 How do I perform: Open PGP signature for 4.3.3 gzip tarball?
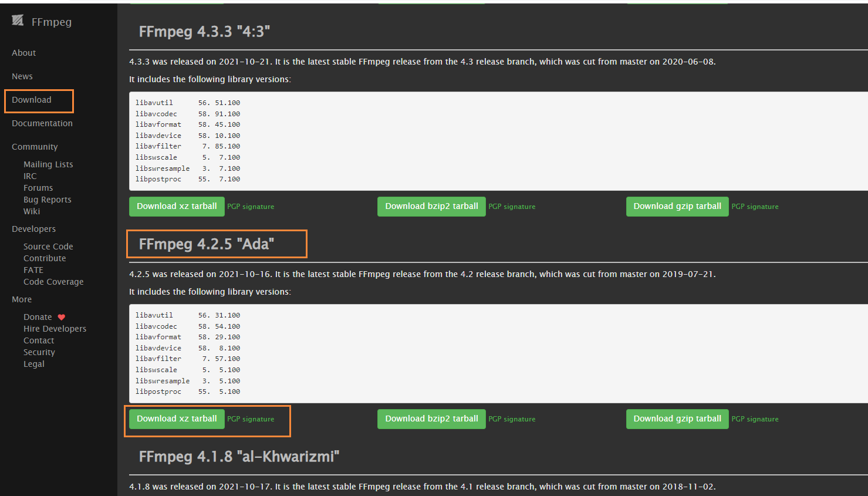[755, 207]
